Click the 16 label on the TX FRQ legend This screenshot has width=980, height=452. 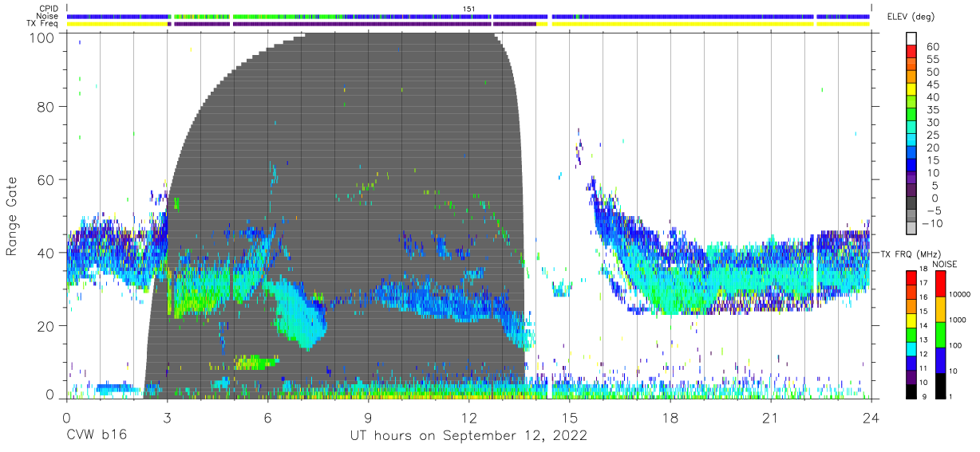coord(922,297)
